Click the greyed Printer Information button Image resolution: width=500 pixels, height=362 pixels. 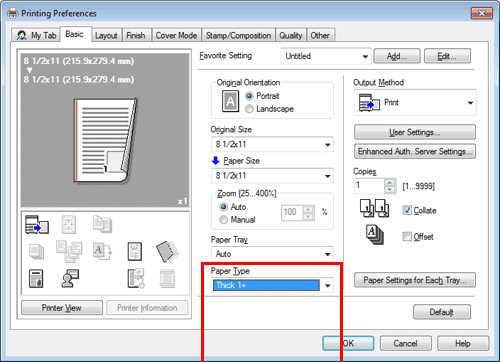[x=147, y=308]
